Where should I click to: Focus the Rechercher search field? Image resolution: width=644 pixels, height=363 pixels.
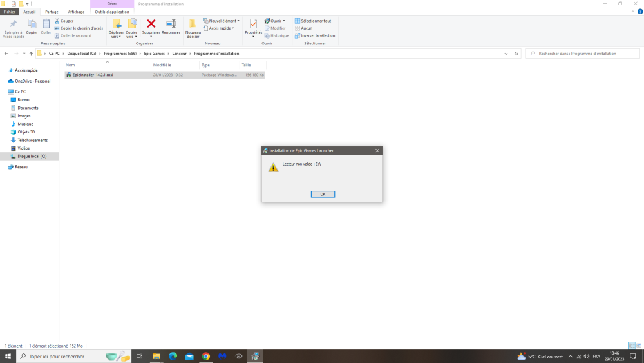tap(582, 54)
